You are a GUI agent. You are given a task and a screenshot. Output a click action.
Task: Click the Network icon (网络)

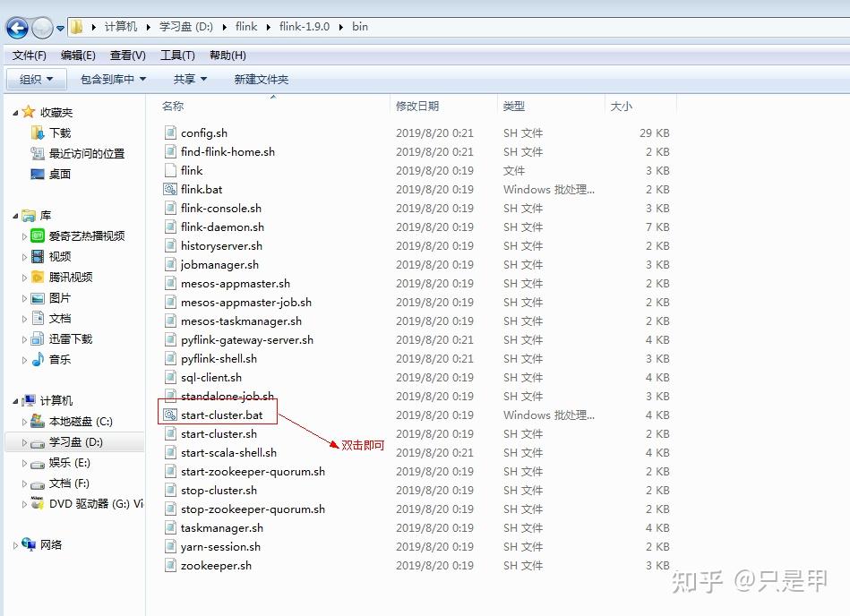28,544
